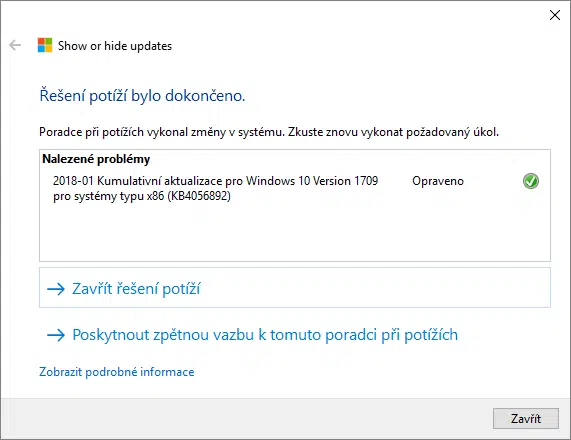This screenshot has height=440, width=571.
Task: Click the back arrow in the header
Action: tap(15, 45)
